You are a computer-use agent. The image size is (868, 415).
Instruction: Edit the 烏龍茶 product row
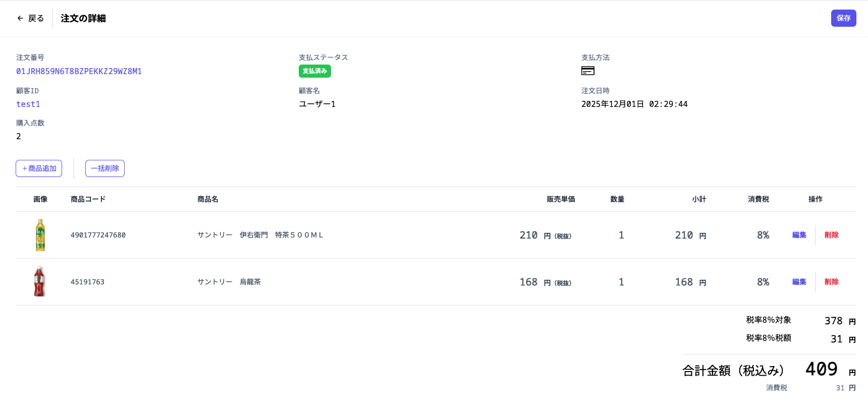[799, 282]
